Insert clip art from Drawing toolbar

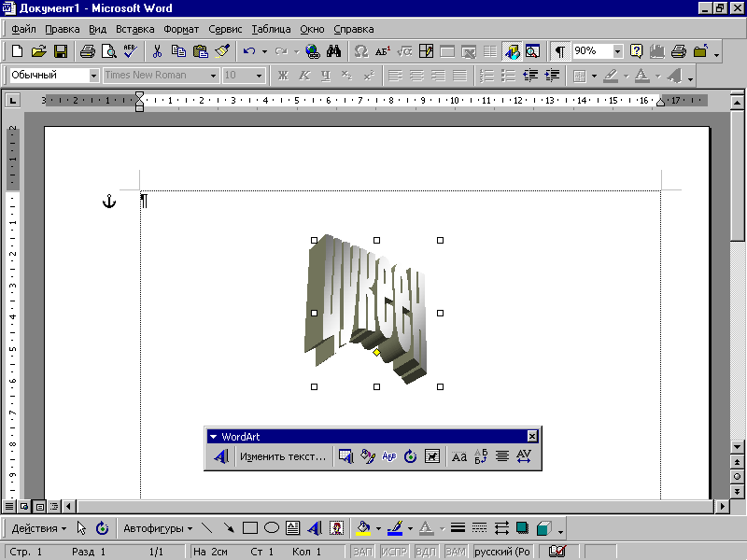[x=336, y=528]
